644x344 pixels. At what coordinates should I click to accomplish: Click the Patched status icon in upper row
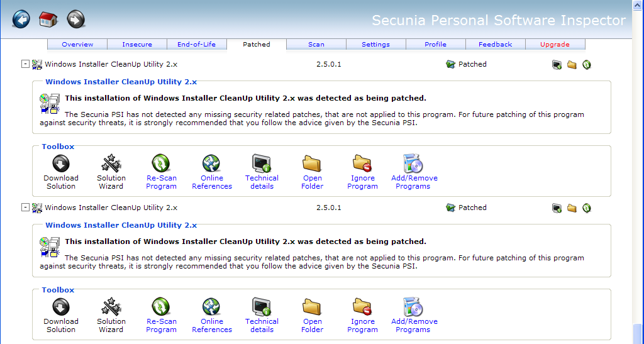(450, 64)
